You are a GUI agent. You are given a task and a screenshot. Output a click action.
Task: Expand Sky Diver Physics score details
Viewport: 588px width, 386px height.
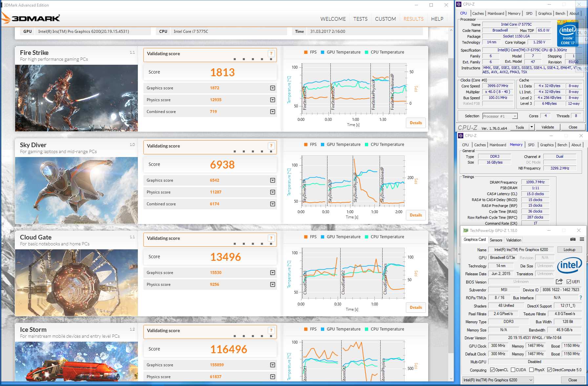point(273,192)
